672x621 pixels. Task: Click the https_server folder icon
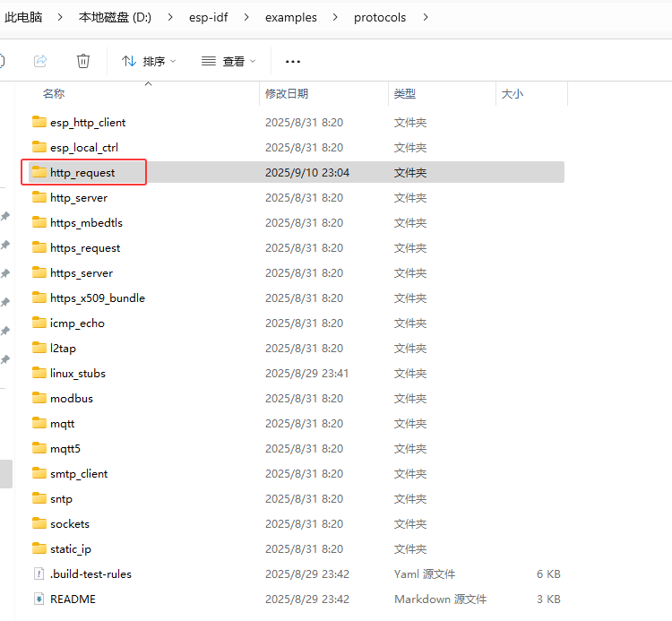39,272
